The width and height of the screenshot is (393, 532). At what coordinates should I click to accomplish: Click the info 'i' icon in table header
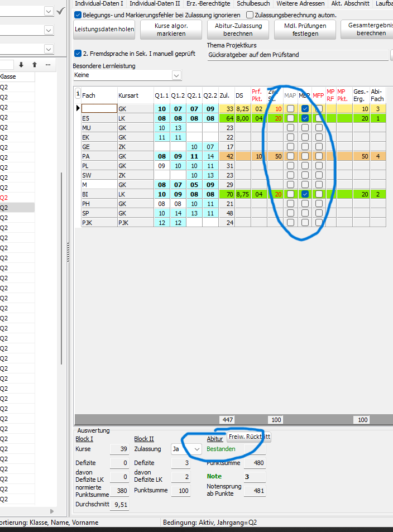click(78, 94)
